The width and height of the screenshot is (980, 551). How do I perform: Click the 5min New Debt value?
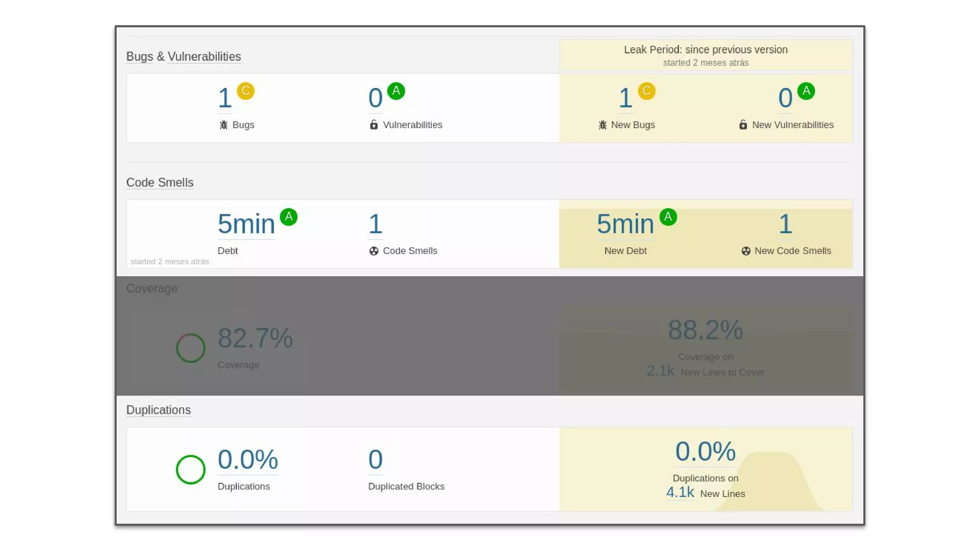point(625,224)
